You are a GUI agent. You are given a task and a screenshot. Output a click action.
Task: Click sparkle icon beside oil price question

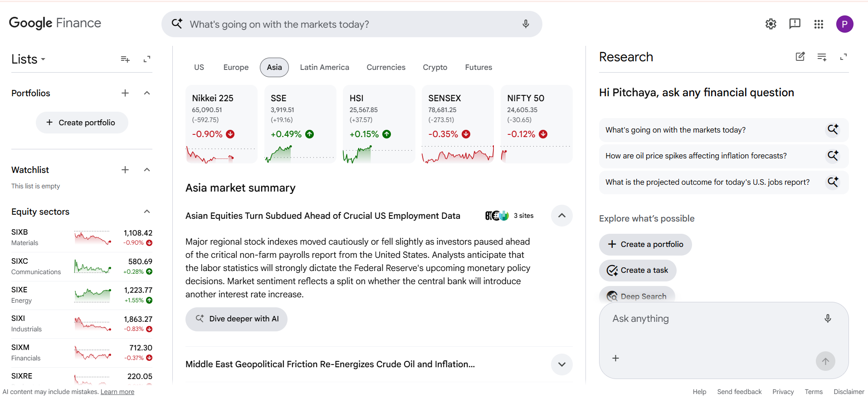pyautogui.click(x=833, y=156)
